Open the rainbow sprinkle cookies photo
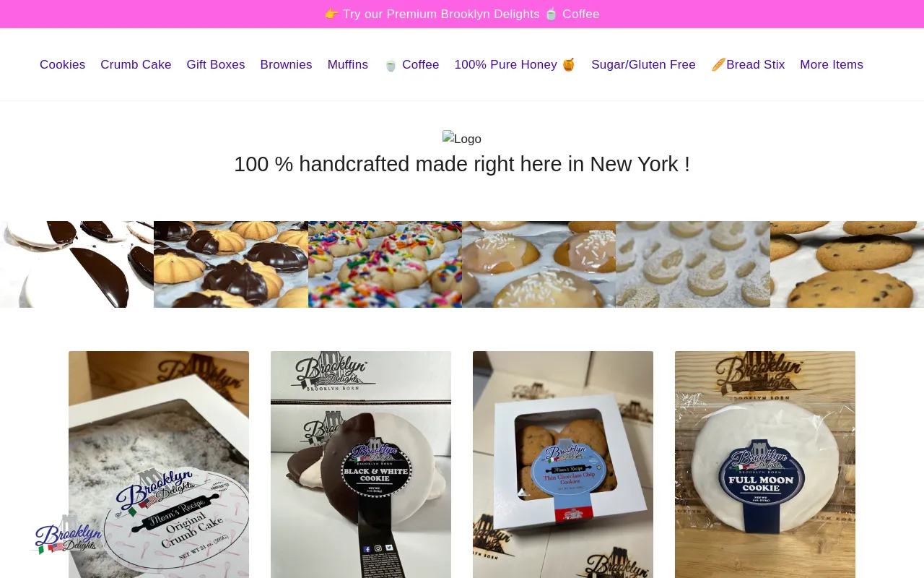This screenshot has width=924, height=578. pyautogui.click(x=385, y=264)
